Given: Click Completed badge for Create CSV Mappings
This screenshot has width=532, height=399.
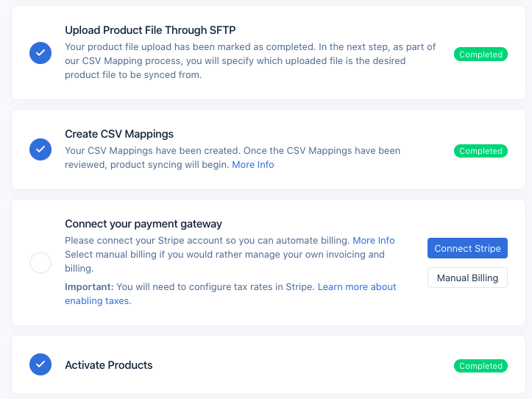Looking at the screenshot, I should pyautogui.click(x=480, y=151).
